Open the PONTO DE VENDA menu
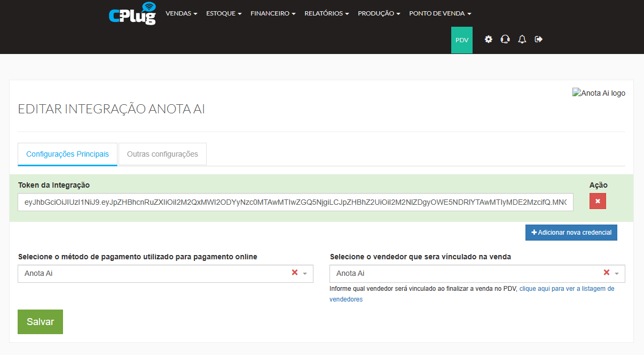 click(440, 13)
